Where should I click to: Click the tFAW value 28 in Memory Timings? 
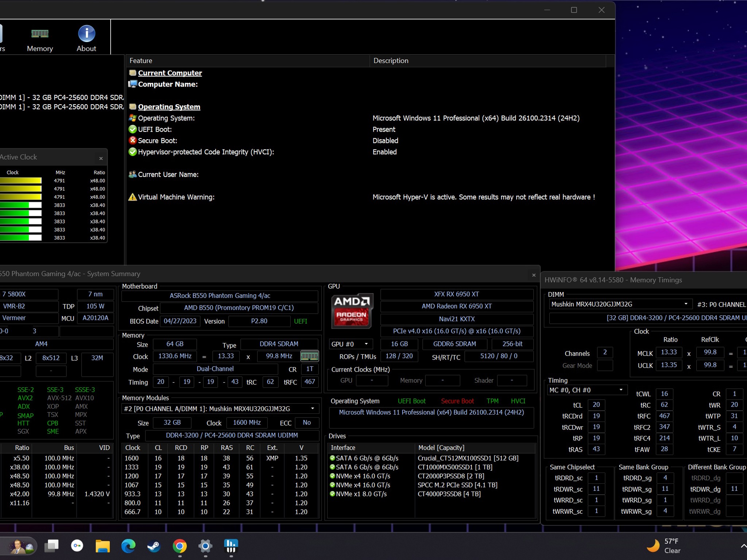pyautogui.click(x=665, y=449)
